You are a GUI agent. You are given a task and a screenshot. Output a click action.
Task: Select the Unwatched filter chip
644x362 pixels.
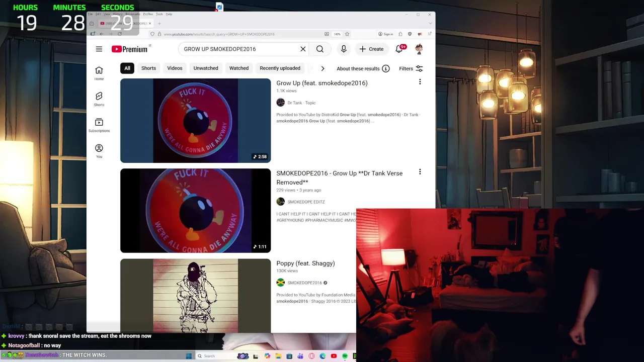pyautogui.click(x=206, y=68)
